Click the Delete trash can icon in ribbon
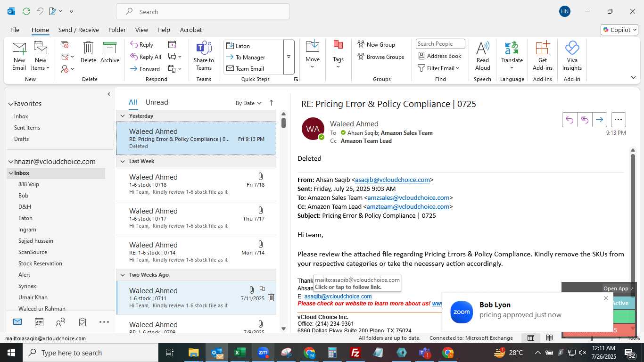644x362 pixels. point(88,52)
